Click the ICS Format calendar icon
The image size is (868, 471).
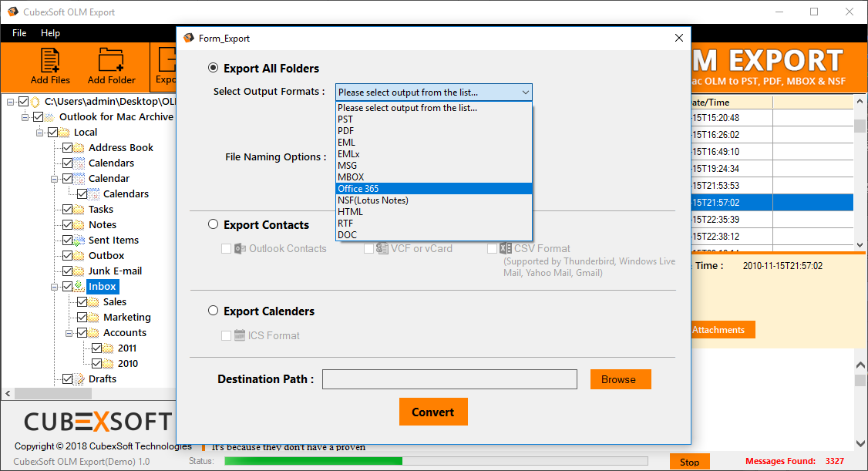pos(240,335)
